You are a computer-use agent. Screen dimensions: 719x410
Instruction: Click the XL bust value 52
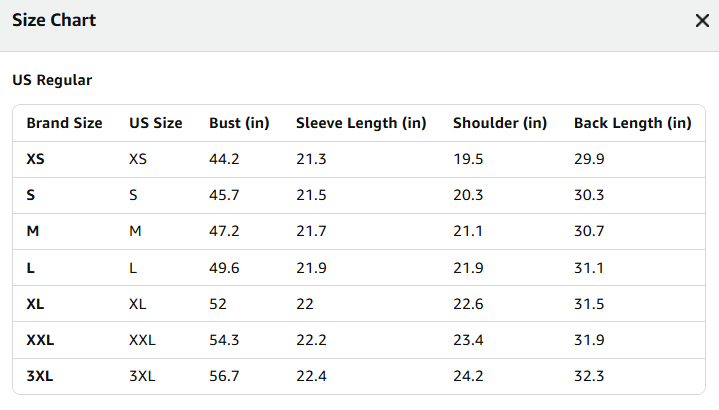tap(218, 304)
